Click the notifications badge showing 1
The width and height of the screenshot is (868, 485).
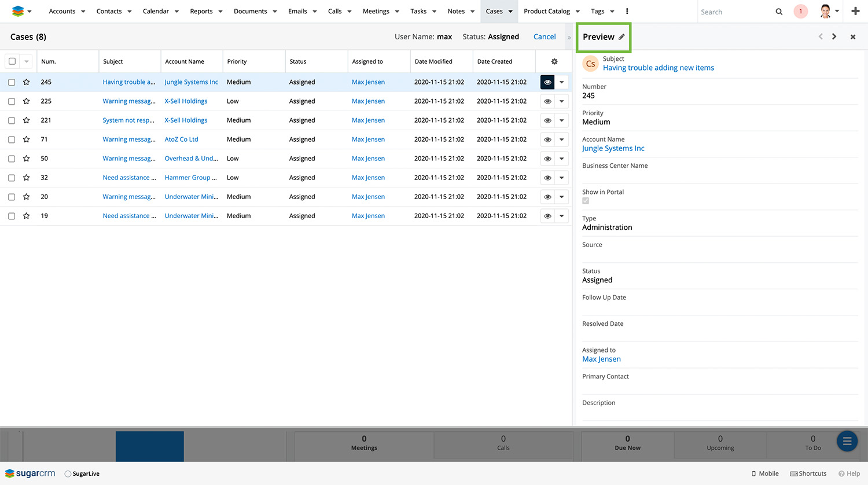800,12
